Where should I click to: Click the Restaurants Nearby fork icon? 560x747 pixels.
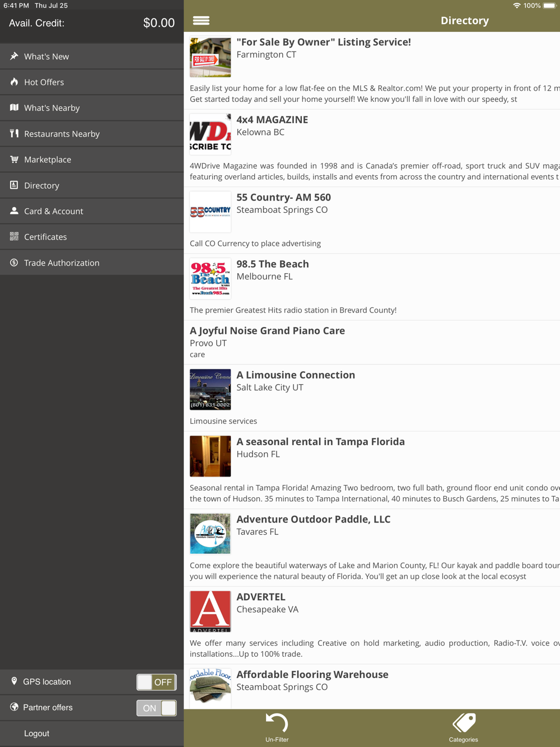point(14,133)
